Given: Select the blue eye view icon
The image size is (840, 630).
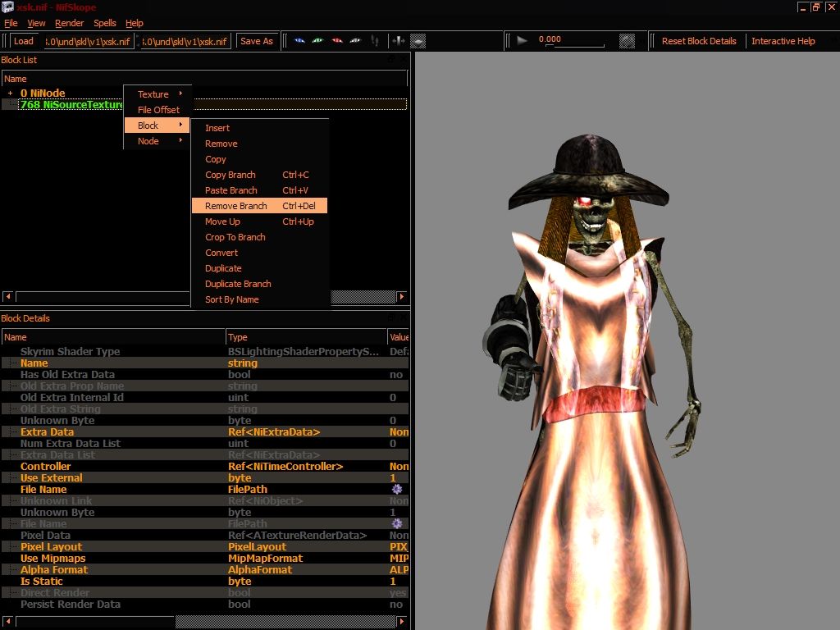Looking at the screenshot, I should click(299, 41).
